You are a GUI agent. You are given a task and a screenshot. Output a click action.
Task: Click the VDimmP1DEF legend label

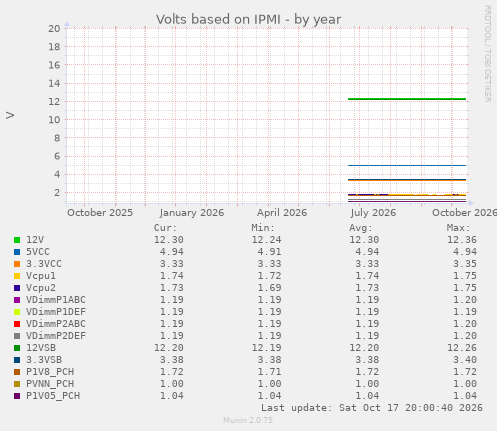pyautogui.click(x=56, y=312)
